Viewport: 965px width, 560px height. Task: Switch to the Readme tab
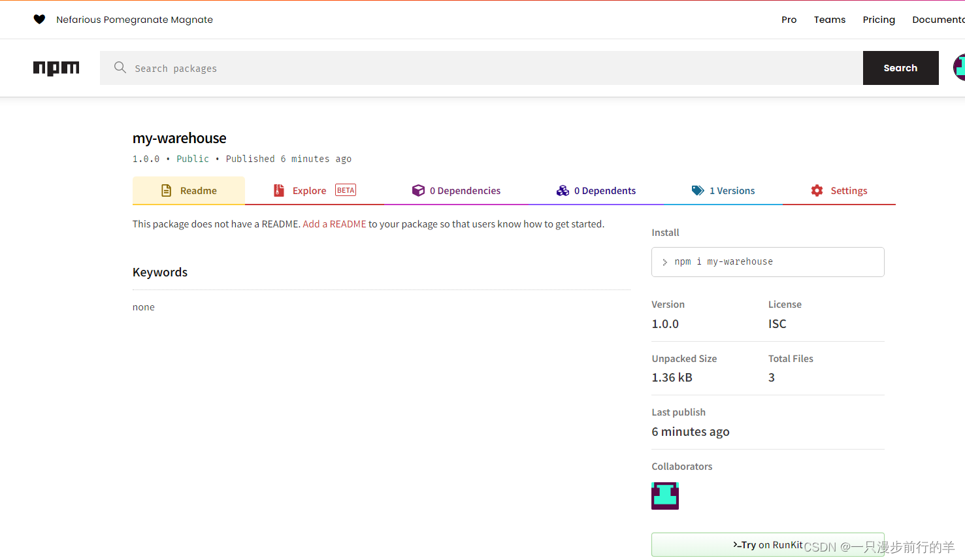pyautogui.click(x=189, y=191)
